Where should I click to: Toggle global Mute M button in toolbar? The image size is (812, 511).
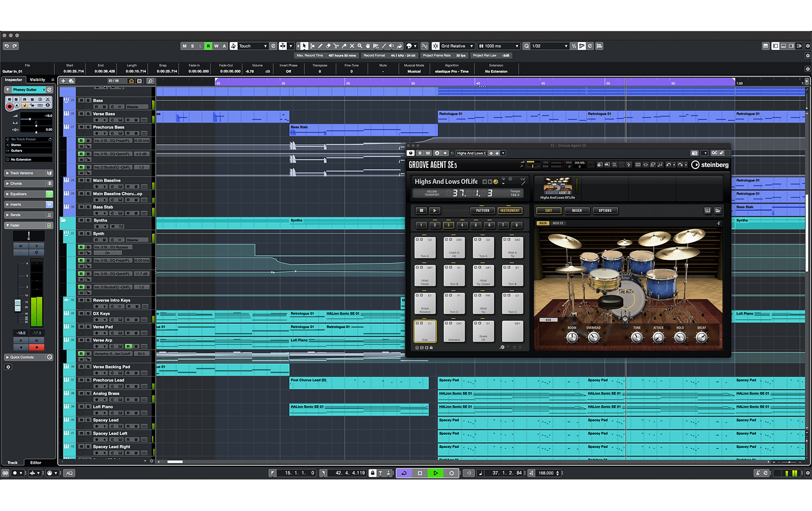tap(184, 46)
